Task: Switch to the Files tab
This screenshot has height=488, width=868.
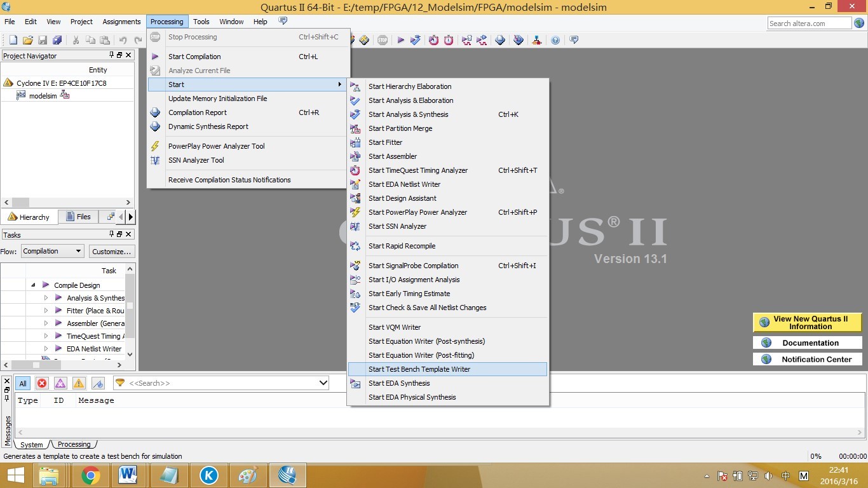Action: click(x=78, y=217)
